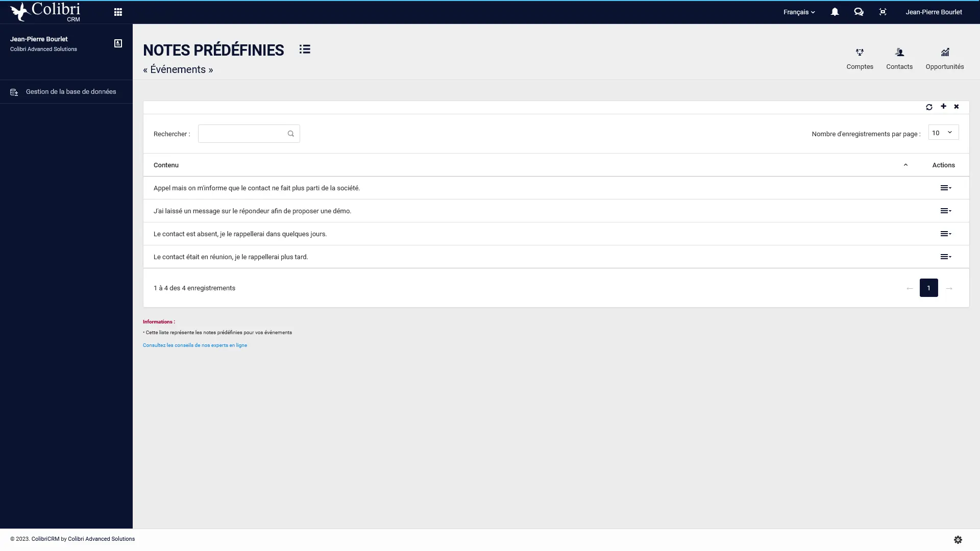Click the database management icon in sidebar
This screenshot has height=551, width=980.
coord(14,92)
